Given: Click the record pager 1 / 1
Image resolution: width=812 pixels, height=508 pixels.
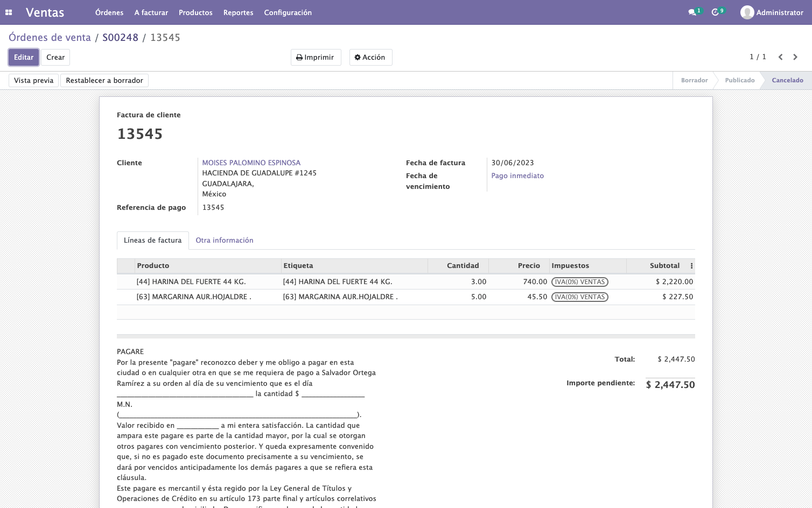Looking at the screenshot, I should point(758,57).
